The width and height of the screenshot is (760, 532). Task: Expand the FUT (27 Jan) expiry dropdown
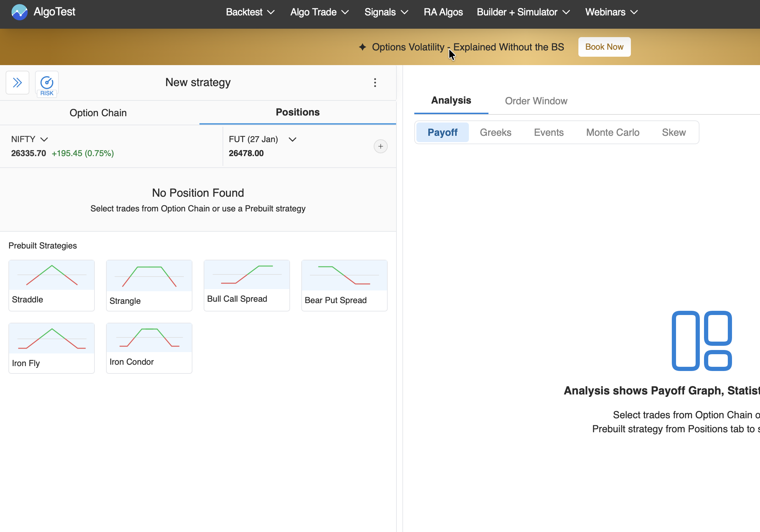point(262,139)
